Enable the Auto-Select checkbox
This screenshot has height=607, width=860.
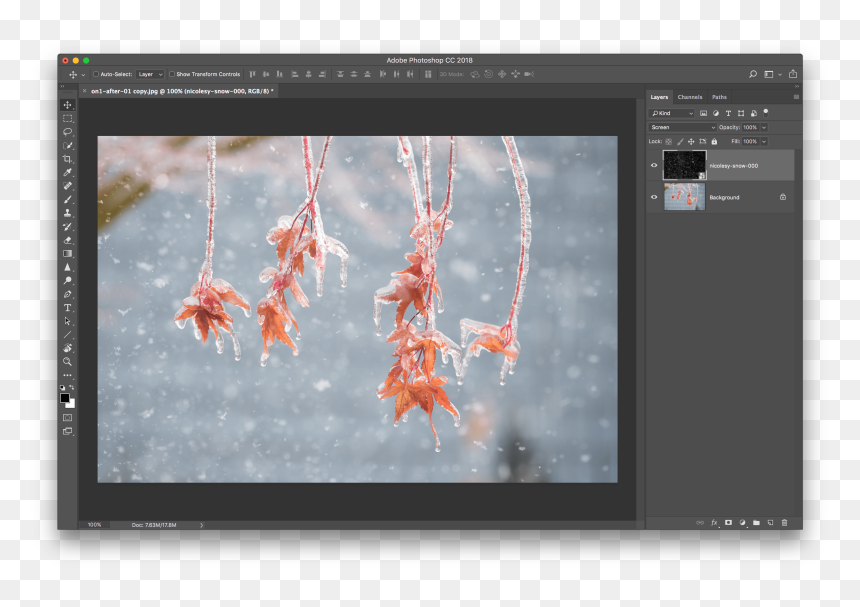(x=96, y=74)
